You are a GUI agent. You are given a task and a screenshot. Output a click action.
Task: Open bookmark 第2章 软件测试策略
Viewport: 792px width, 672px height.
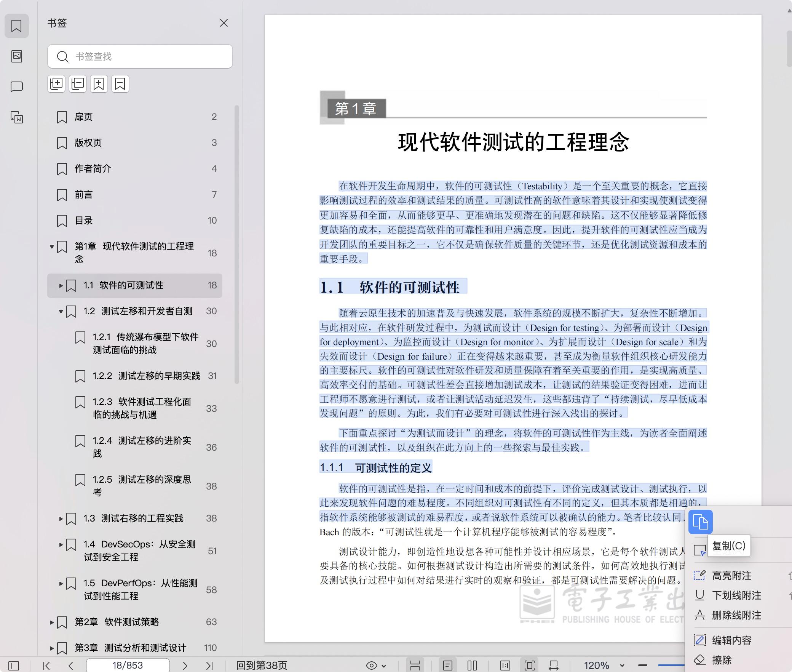click(x=117, y=622)
